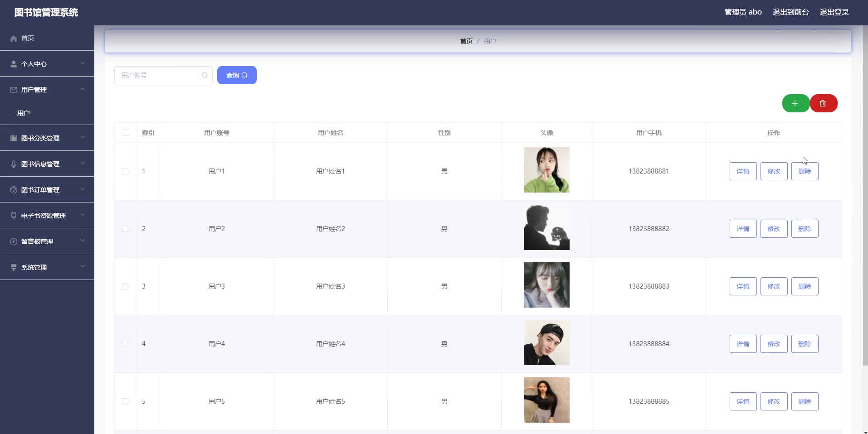Click the microphone icon for 图书信息管理
Image resolution: width=868 pixels, height=434 pixels.
click(14, 164)
